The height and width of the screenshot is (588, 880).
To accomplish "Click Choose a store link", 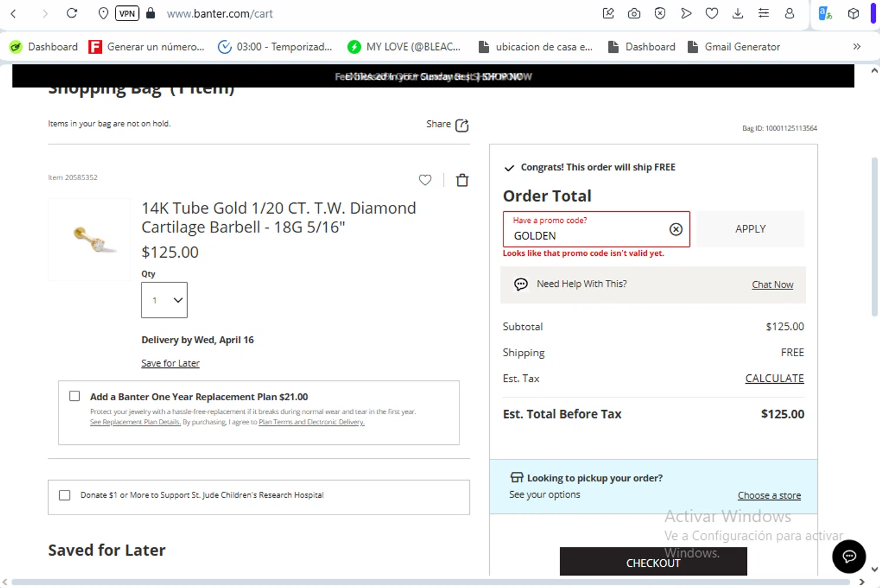I will pos(769,495).
